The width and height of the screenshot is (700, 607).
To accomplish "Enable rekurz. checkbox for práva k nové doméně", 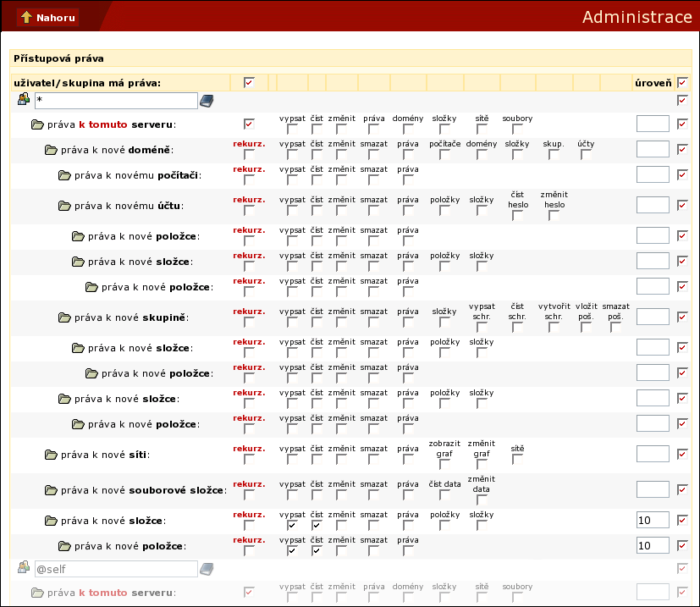I will (249, 155).
